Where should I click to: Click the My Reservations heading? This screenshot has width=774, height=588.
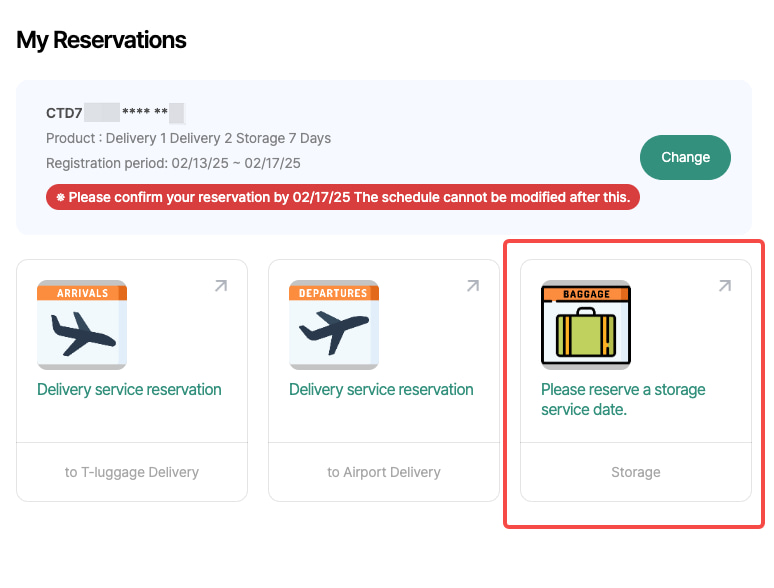click(x=101, y=40)
